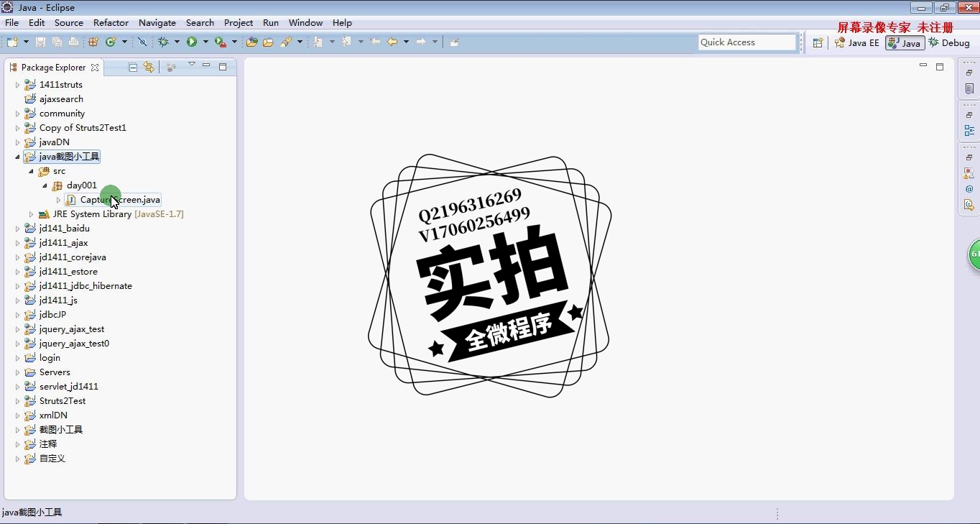Open the Javadoc @ view icon

point(969,189)
